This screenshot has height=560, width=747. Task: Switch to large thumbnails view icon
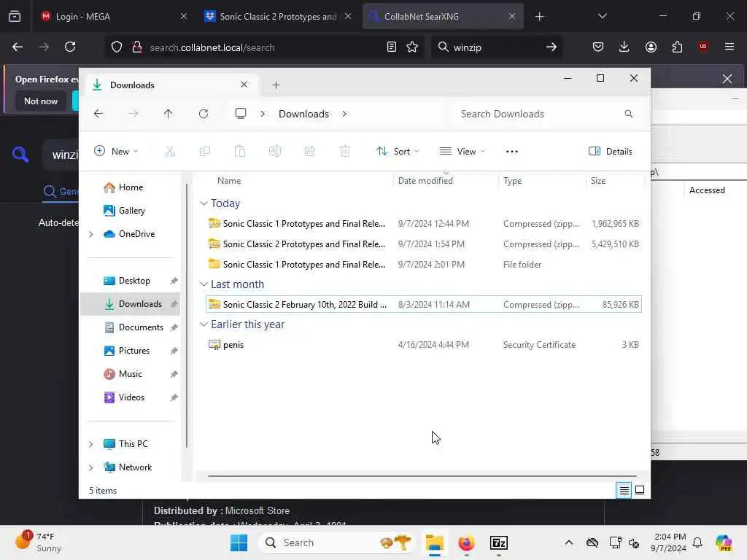640,490
